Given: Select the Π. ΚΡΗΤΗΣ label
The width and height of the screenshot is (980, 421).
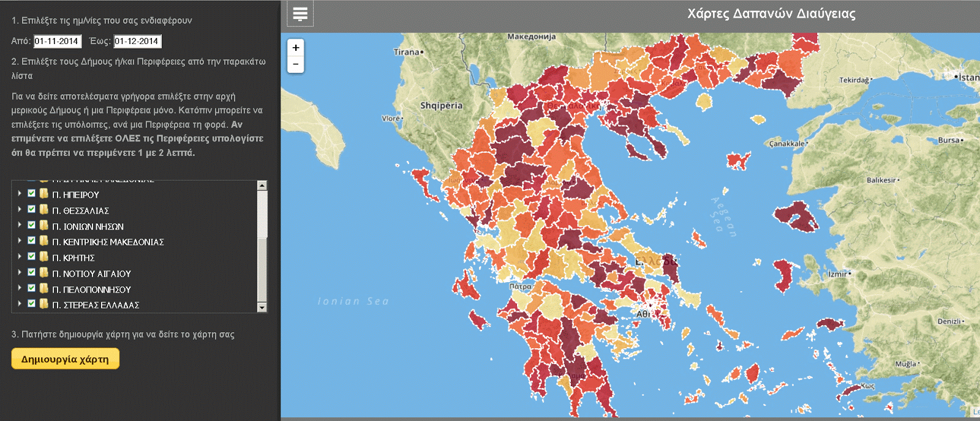Looking at the screenshot, I should point(73,258).
